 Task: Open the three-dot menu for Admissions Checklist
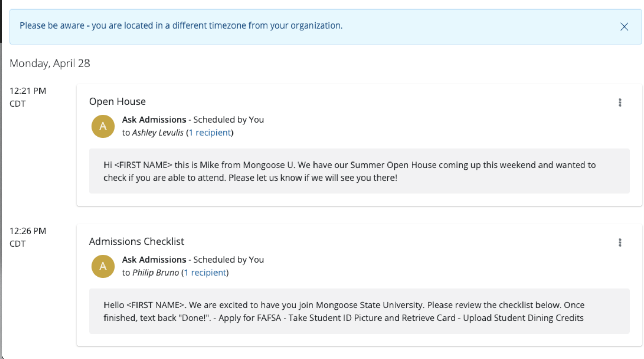tap(620, 243)
